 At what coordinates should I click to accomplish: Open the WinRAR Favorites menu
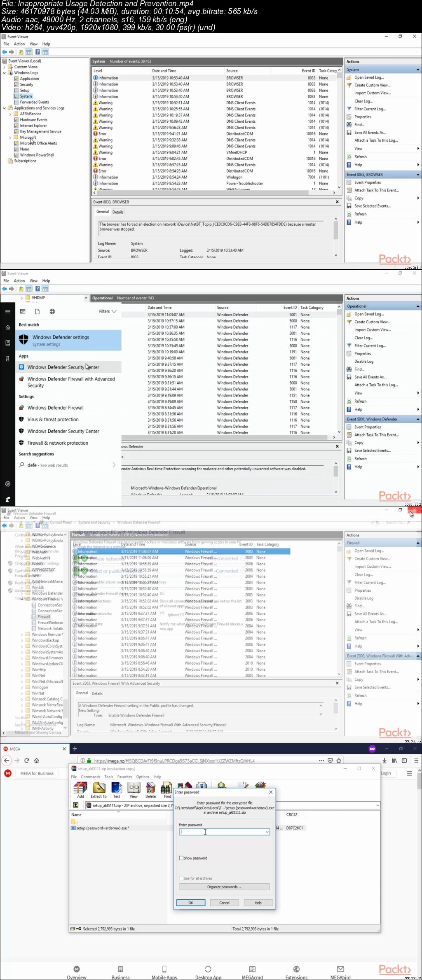pos(124,777)
